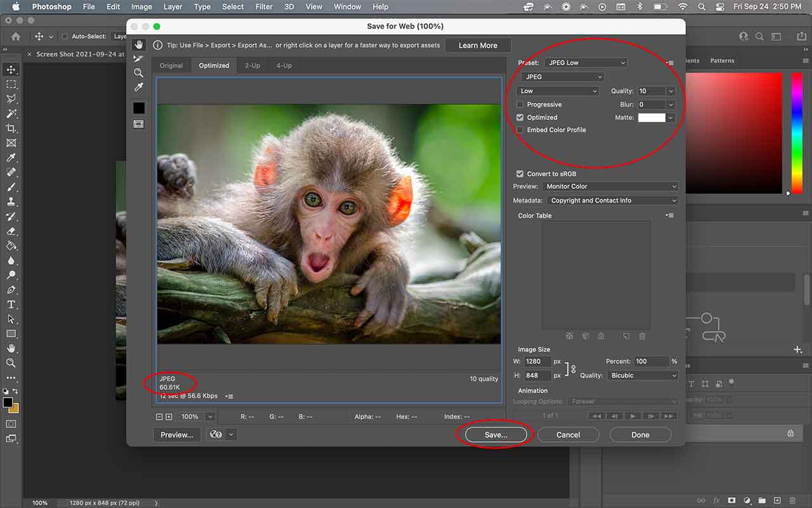Open the Quality value dropdown arrow
This screenshot has width=812, height=508.
pos(671,91)
